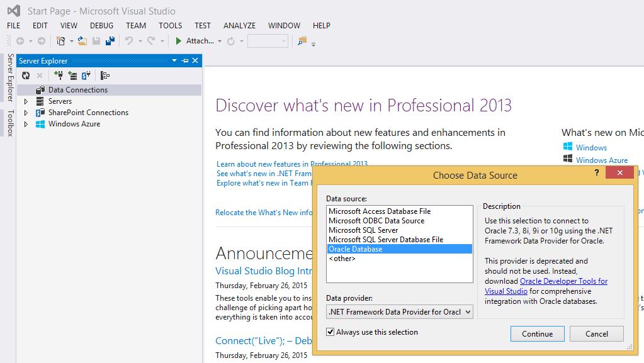Click the Find in Files icon
Screen dimensions: 644x363
click(302, 41)
